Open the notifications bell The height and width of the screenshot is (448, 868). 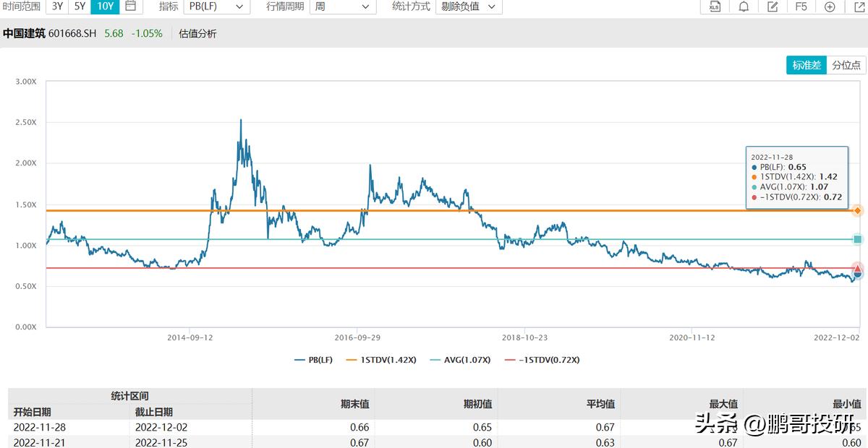pyautogui.click(x=743, y=7)
